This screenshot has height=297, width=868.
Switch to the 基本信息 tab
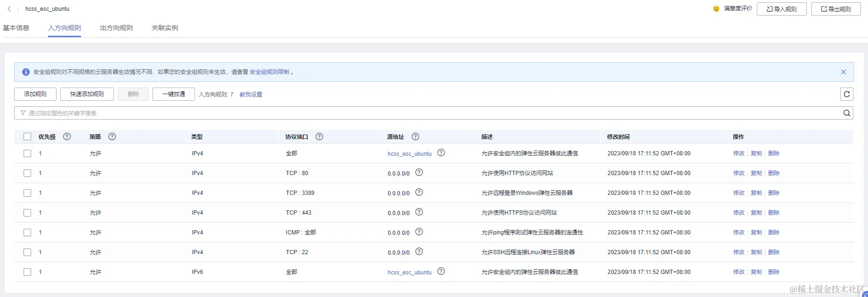point(16,28)
